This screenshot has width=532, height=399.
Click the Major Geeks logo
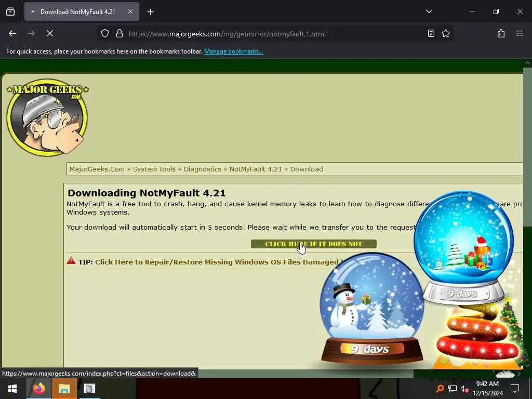point(47,118)
